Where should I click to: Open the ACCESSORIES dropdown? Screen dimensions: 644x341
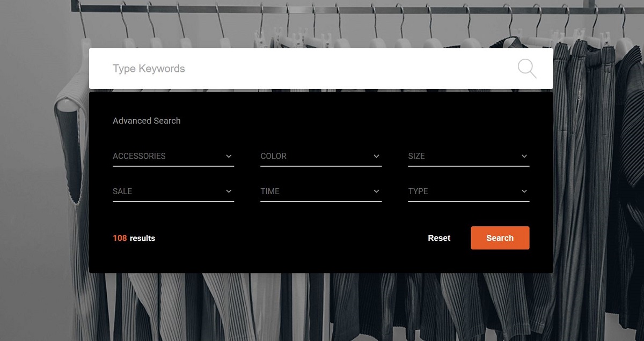point(173,156)
